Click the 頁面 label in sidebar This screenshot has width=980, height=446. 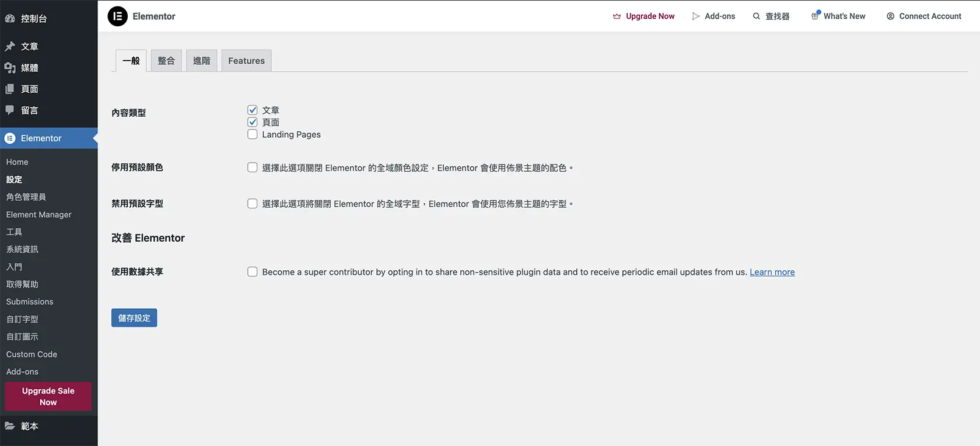click(30, 89)
